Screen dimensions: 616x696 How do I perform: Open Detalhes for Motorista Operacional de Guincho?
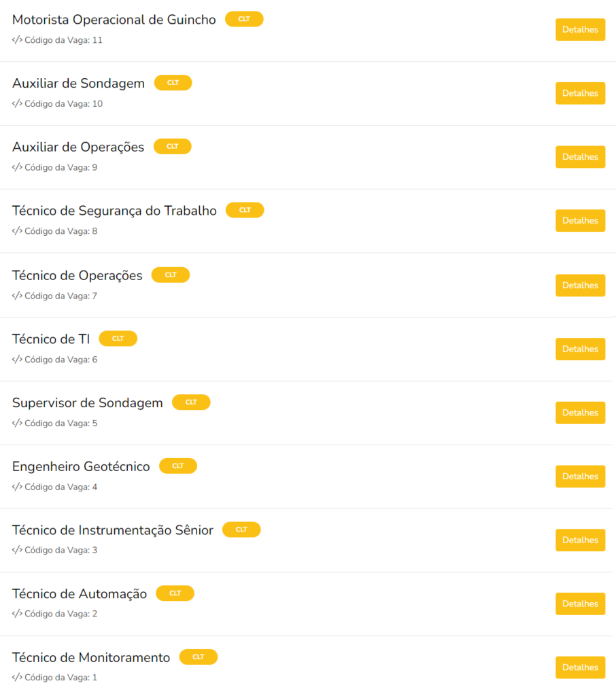580,30
